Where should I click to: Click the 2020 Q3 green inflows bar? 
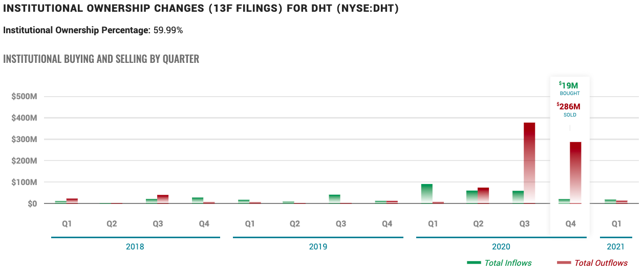click(x=518, y=197)
